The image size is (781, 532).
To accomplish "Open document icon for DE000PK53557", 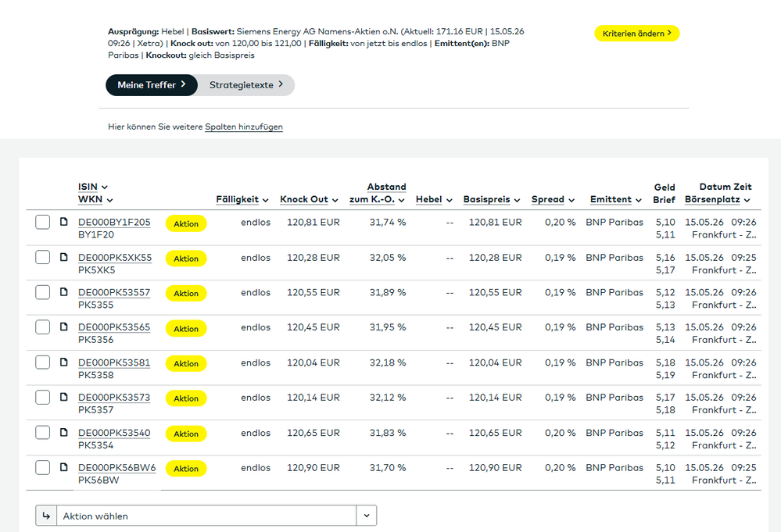I will [x=64, y=291].
